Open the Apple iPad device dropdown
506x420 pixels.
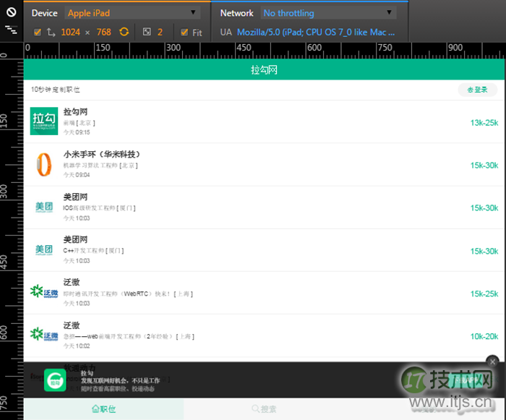point(132,13)
